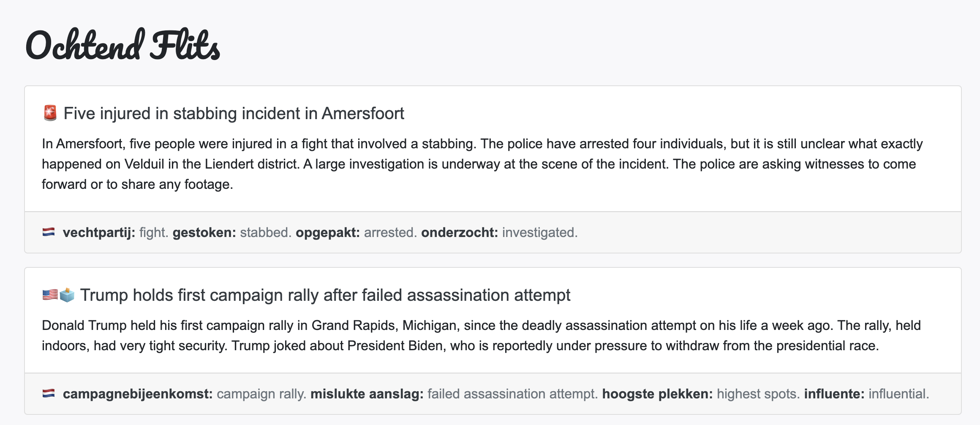Image resolution: width=980 pixels, height=425 pixels.
Task: Click the ballot box emoji icon
Action: pos(67,295)
